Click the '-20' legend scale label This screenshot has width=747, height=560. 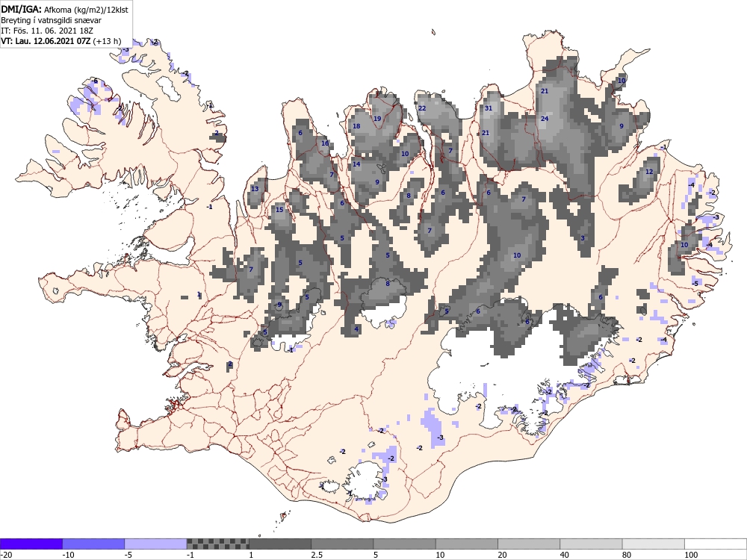6,555
